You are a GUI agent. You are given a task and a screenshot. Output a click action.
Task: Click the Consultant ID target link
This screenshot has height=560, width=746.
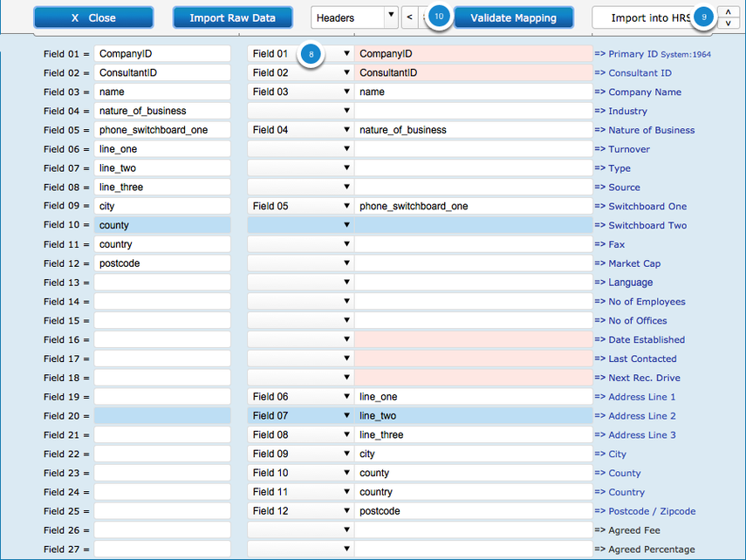pos(633,72)
